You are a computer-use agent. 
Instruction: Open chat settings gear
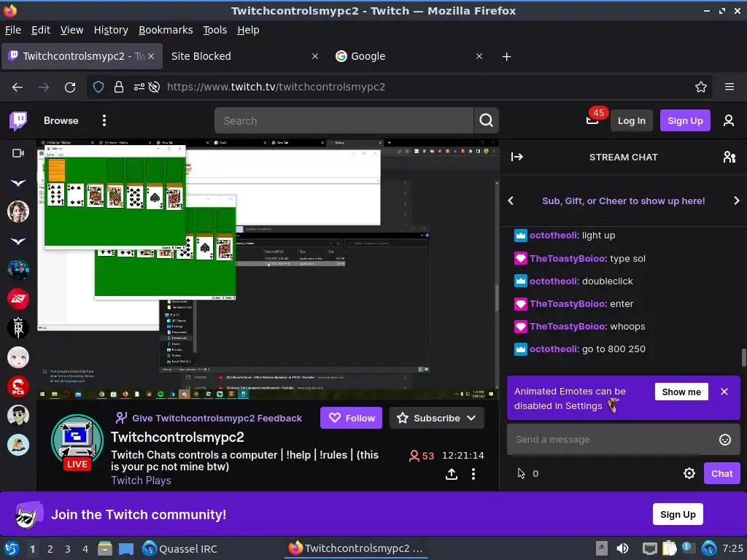coord(689,473)
